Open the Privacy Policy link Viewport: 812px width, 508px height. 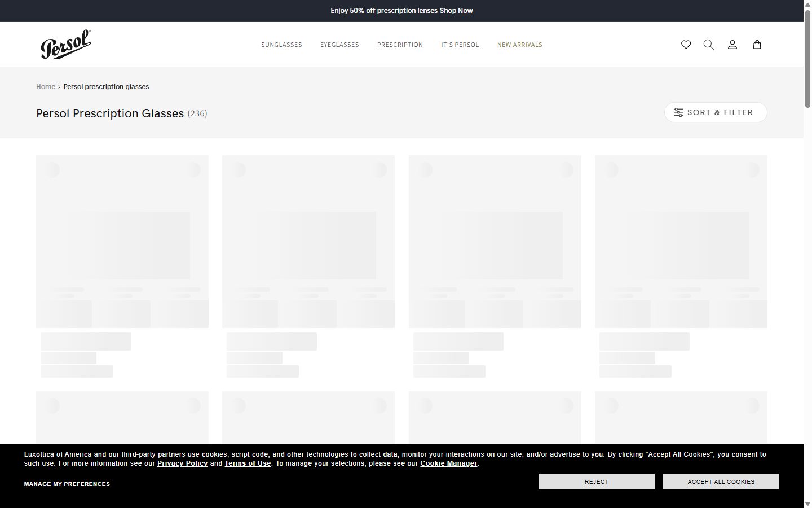click(183, 463)
